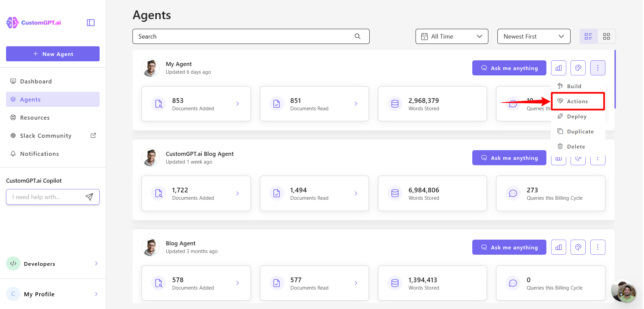644x309 pixels.
Task: Open Blog Agent appearance palette icon
Action: [578, 247]
